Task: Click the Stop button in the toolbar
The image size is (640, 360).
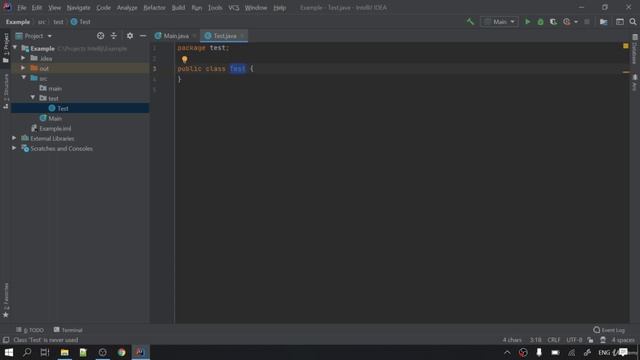Action: pos(587,22)
